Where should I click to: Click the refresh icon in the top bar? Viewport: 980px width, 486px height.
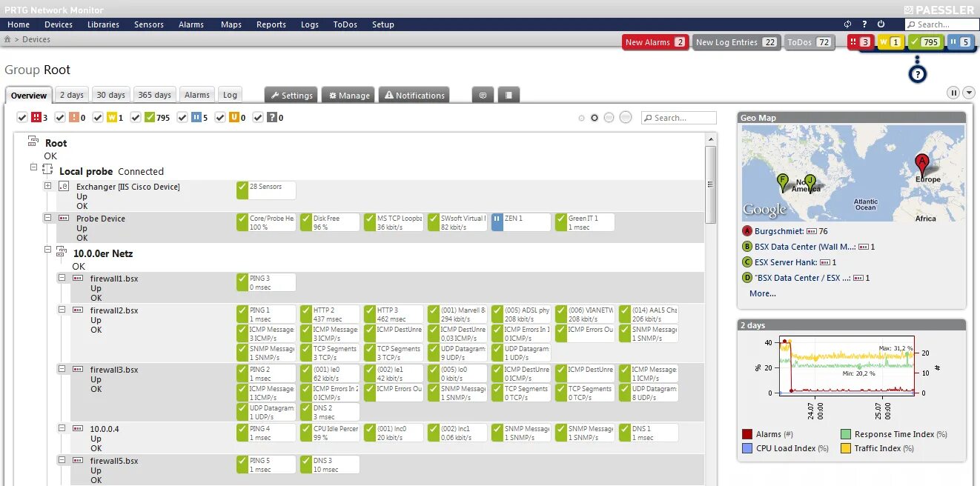(848, 24)
